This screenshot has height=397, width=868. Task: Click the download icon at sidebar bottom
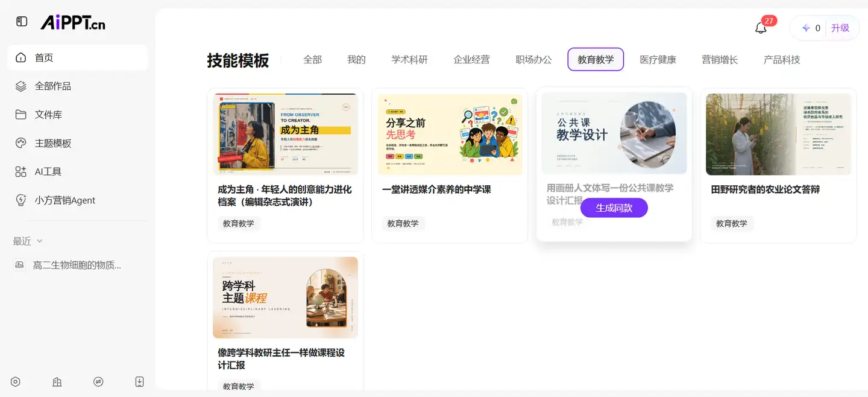tap(139, 382)
